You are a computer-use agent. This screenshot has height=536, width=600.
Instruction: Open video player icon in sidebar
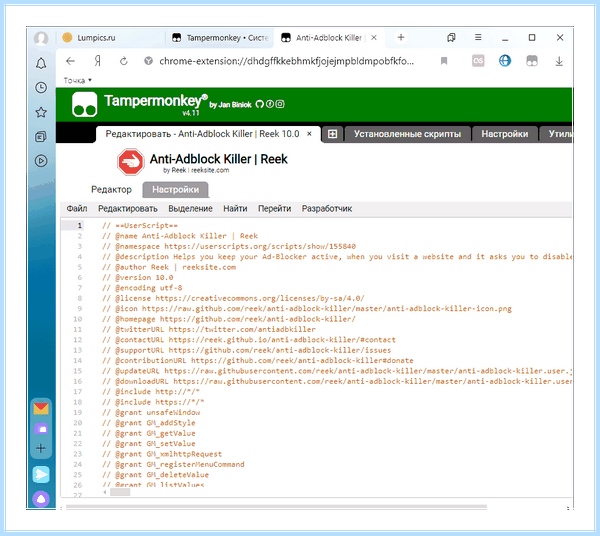(41, 161)
